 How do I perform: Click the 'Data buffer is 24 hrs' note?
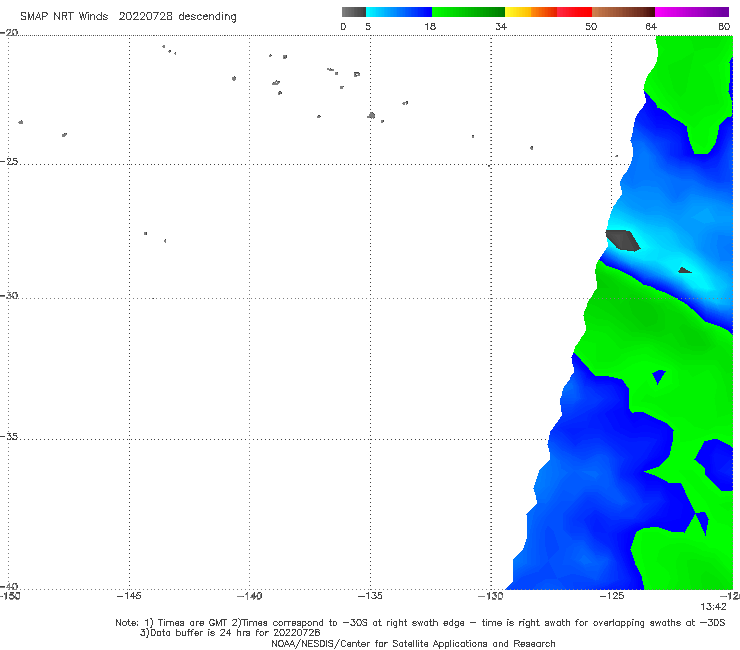pyautogui.click(x=230, y=633)
